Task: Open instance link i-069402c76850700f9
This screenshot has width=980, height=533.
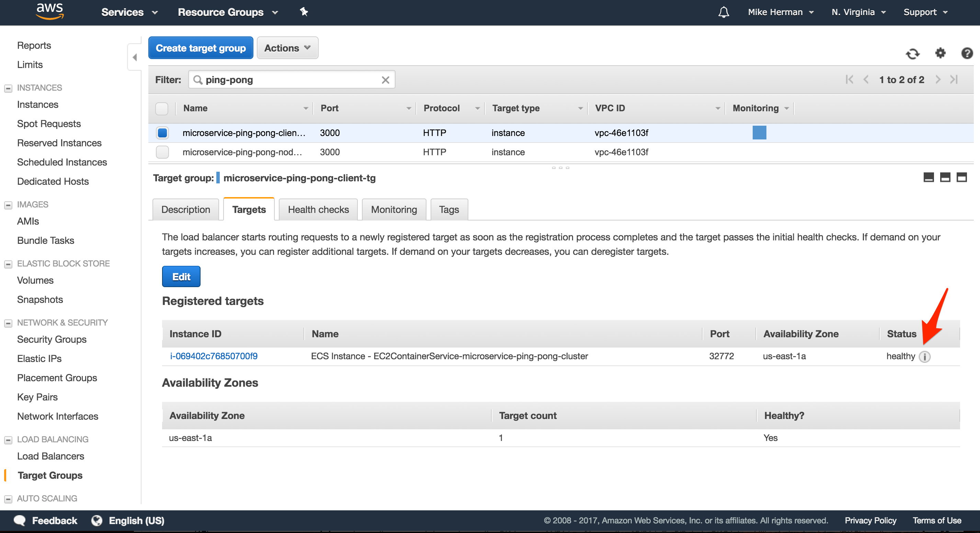Action: click(x=214, y=356)
